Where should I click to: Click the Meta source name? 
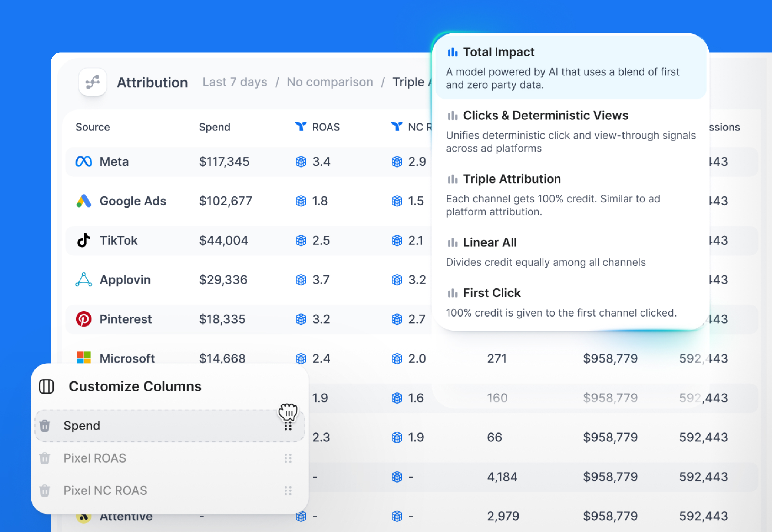pos(114,162)
